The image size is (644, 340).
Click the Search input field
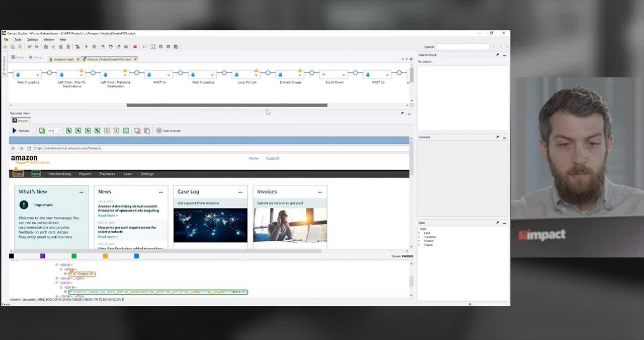tap(462, 47)
